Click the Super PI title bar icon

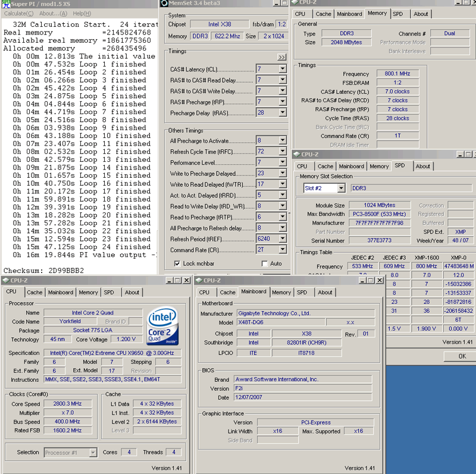(x=6, y=4)
